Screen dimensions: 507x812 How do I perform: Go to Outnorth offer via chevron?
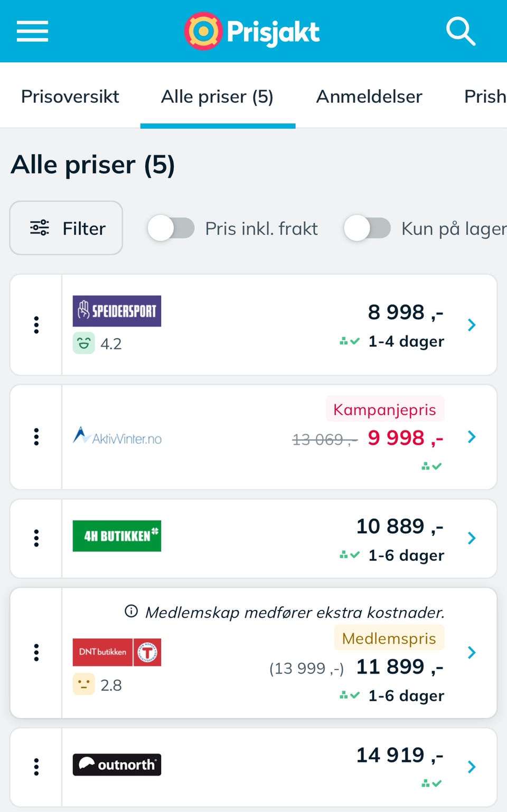472,767
